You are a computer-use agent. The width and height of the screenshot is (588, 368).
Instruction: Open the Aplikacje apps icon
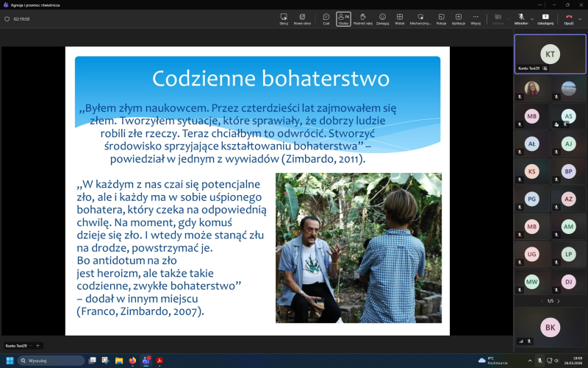(x=458, y=18)
